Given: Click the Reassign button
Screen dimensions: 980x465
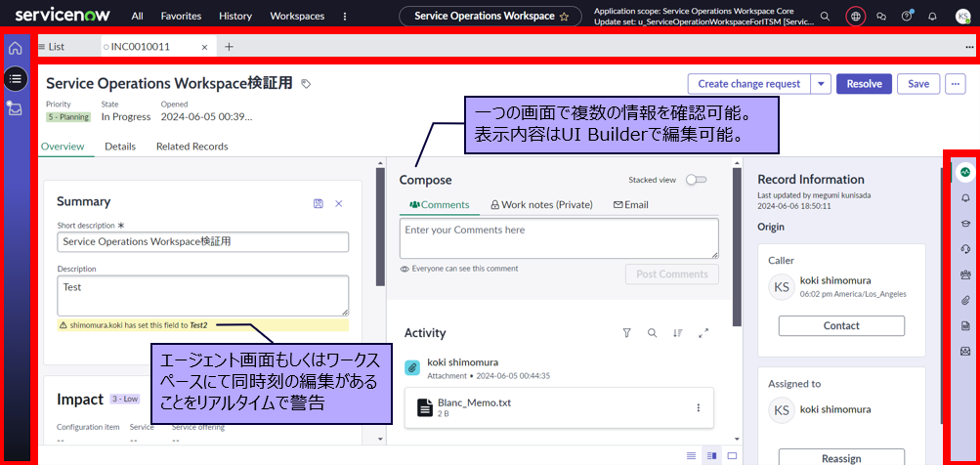Looking at the screenshot, I should click(841, 457).
